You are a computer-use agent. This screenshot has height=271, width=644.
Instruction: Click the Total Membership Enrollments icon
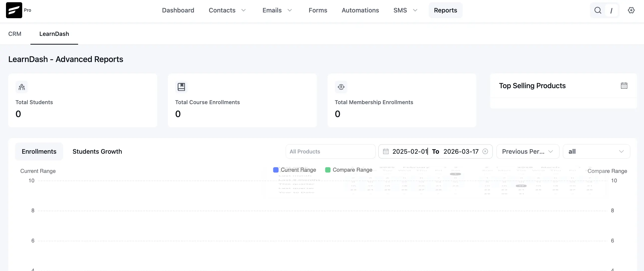[x=341, y=87]
